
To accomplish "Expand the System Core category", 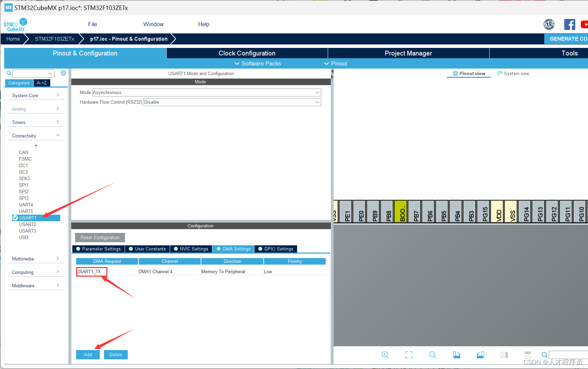I will (35, 95).
